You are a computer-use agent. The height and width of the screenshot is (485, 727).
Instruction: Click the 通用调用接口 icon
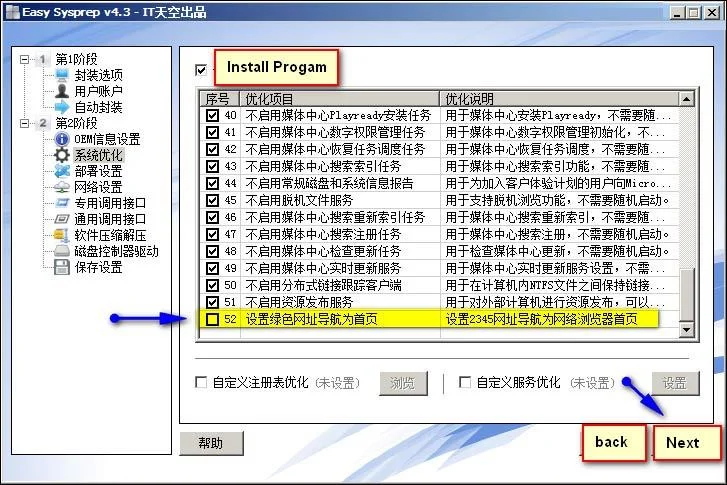(62, 219)
